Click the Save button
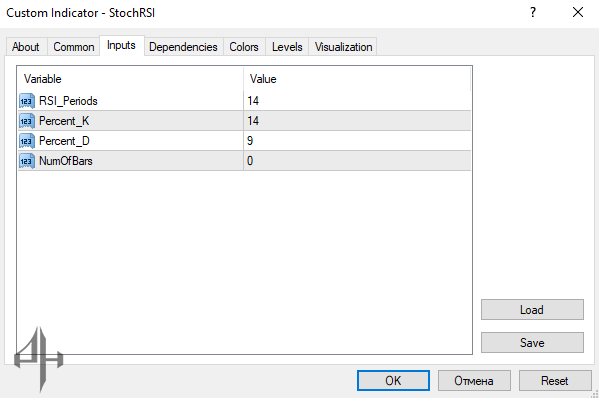Image resolution: width=599 pixels, height=398 pixels. point(532,342)
